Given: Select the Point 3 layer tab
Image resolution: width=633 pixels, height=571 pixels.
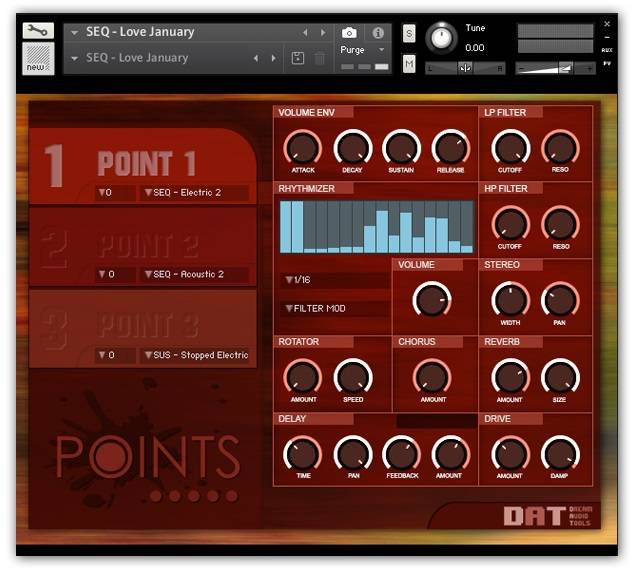Looking at the screenshot, I should (142, 324).
